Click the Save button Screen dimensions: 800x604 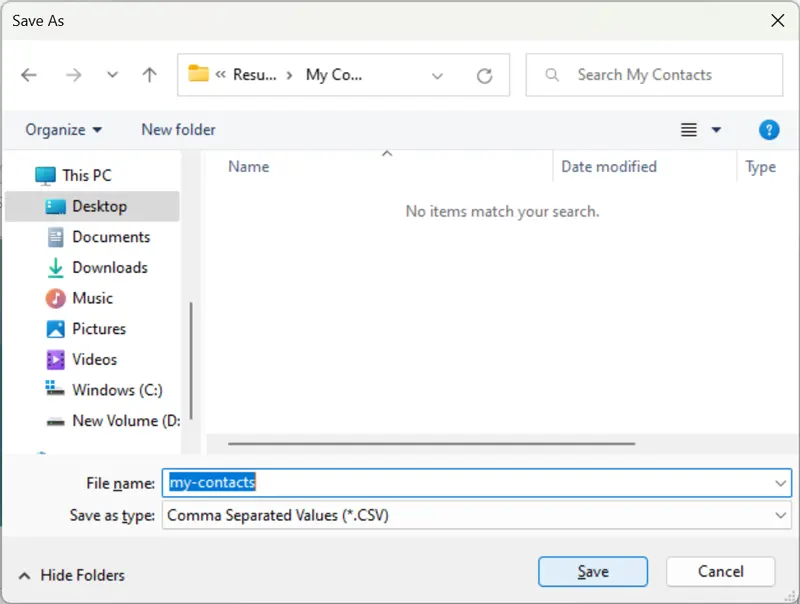(x=593, y=572)
